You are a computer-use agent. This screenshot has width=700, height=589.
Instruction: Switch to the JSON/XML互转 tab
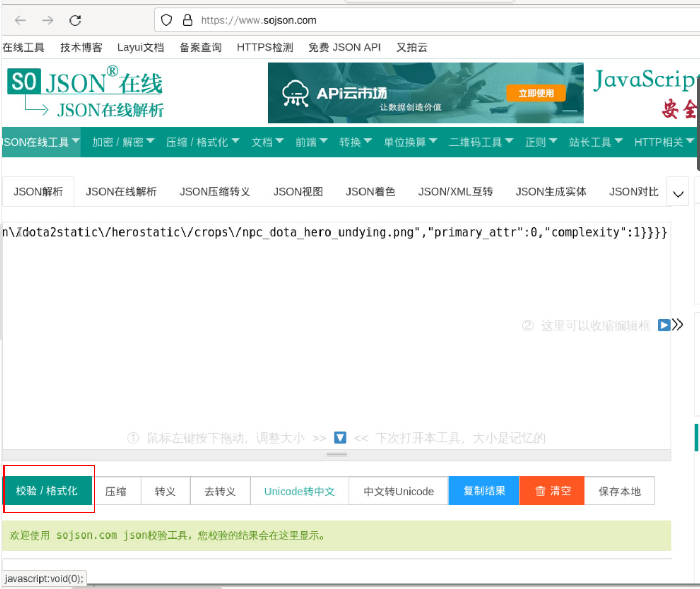(455, 191)
